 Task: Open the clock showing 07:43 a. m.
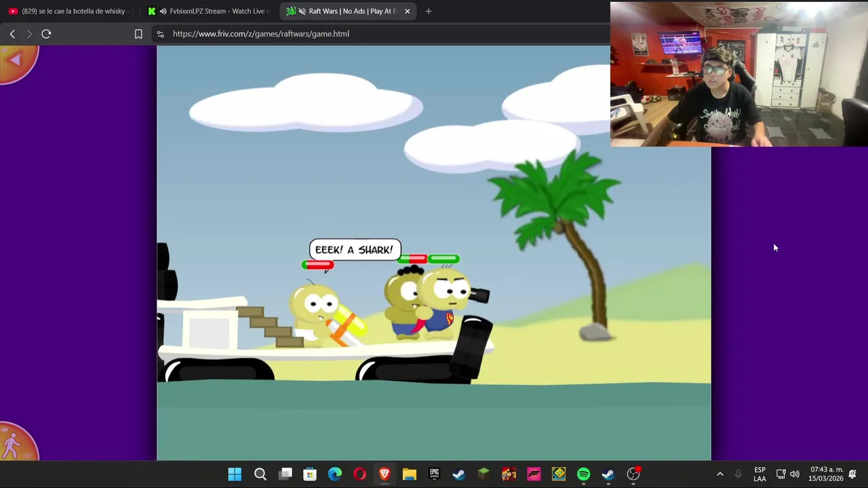[825, 474]
